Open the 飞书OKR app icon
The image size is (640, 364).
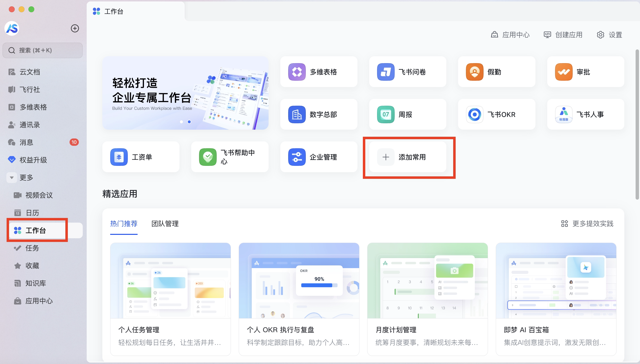tap(474, 114)
